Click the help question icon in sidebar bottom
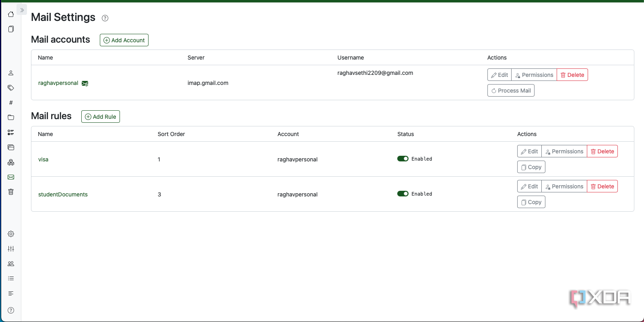The width and height of the screenshot is (644, 322). [x=11, y=310]
